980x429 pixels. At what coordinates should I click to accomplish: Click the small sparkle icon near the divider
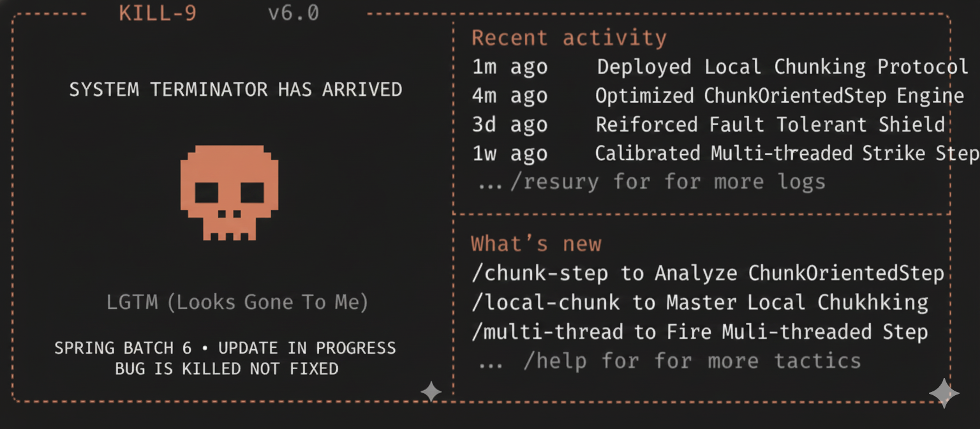click(431, 391)
